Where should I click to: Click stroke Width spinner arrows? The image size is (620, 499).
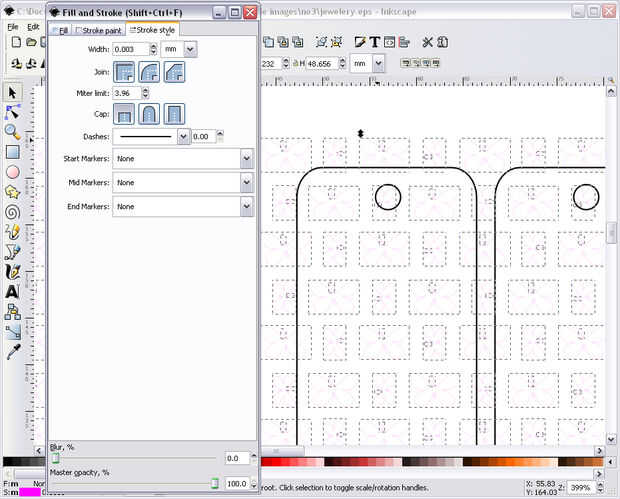pos(153,49)
